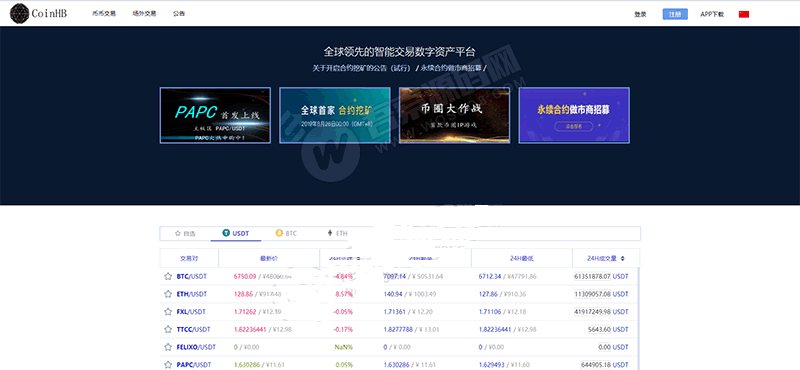Click the PAPC volume 644905.18 USDT

click(x=605, y=364)
